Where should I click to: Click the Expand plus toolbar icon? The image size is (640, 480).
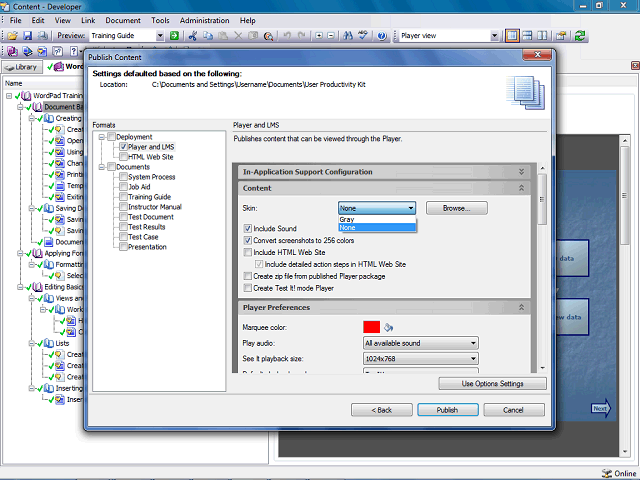(x=319, y=36)
